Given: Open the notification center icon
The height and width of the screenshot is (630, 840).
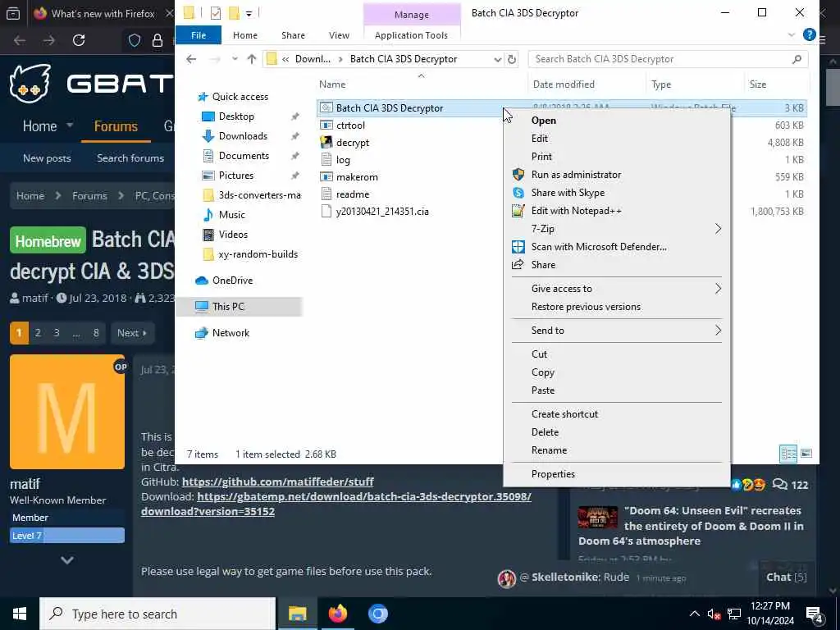Looking at the screenshot, I should [814, 614].
